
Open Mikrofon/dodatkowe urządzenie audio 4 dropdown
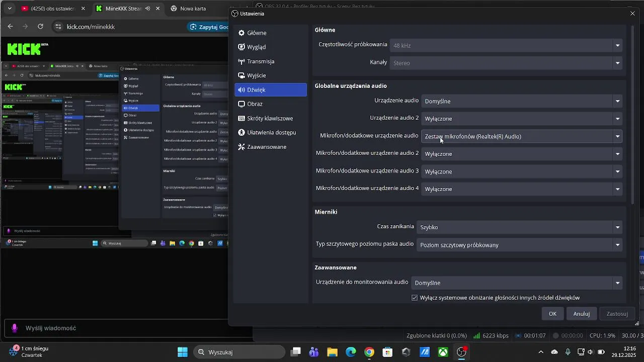pyautogui.click(x=522, y=189)
